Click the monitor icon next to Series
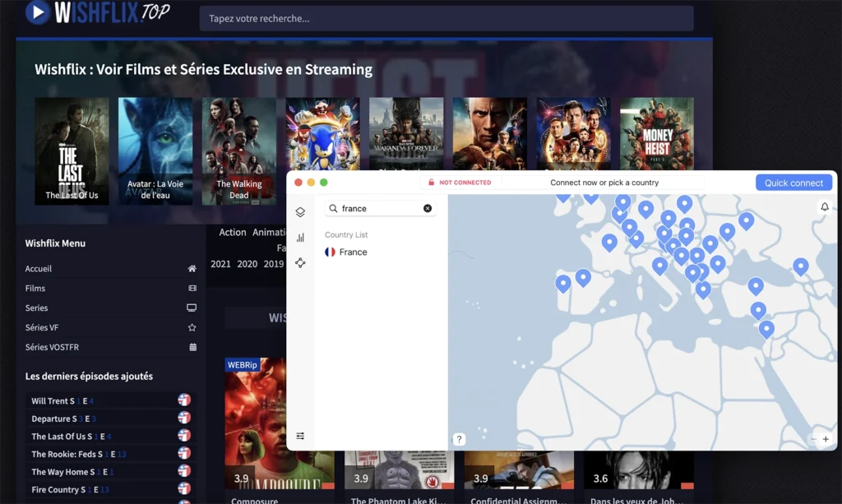The width and height of the screenshot is (842, 504). pyautogui.click(x=192, y=308)
